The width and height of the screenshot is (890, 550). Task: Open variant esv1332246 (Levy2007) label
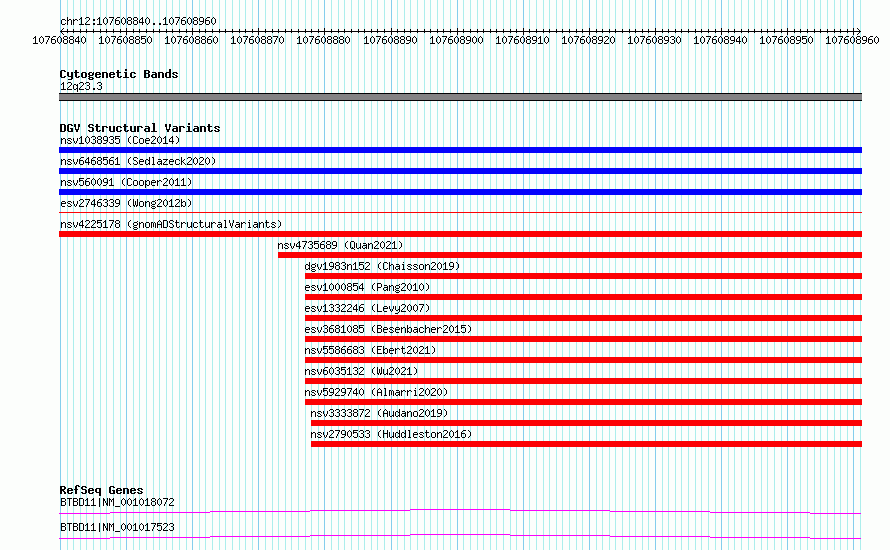click(367, 308)
